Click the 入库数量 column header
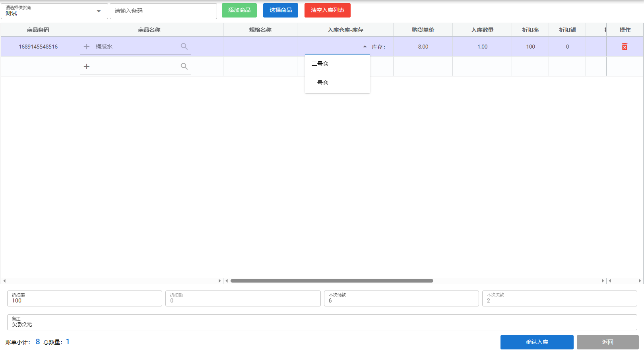This screenshot has height=353, width=644. coord(482,30)
